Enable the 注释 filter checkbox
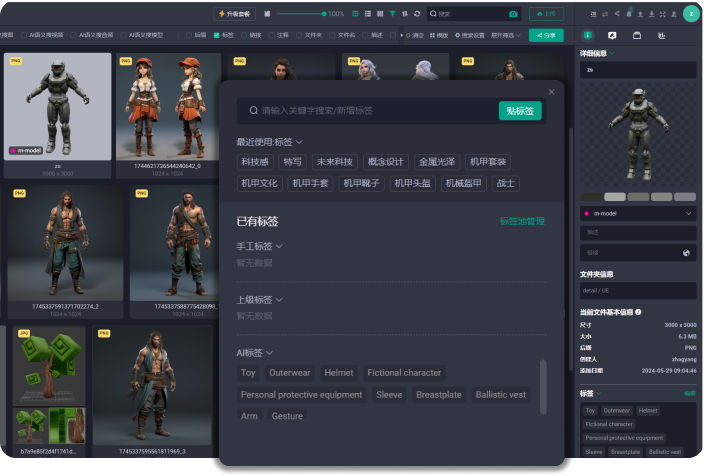 coord(271,35)
